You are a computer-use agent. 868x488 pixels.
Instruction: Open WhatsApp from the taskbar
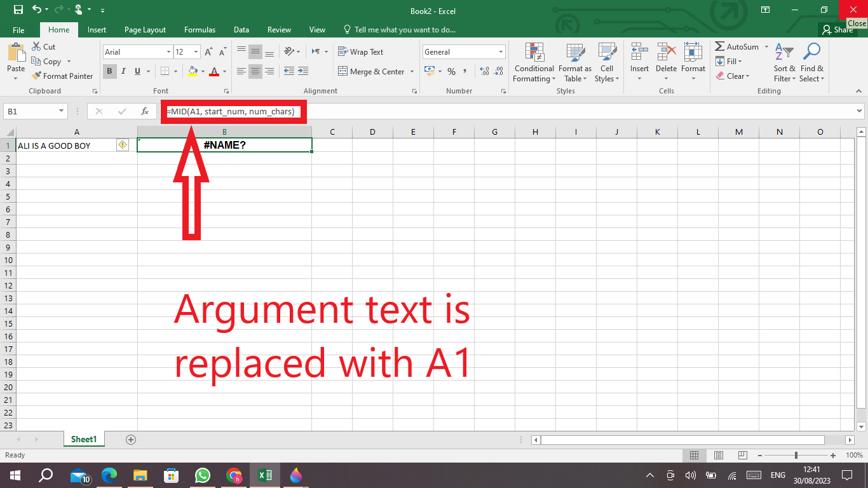(203, 475)
